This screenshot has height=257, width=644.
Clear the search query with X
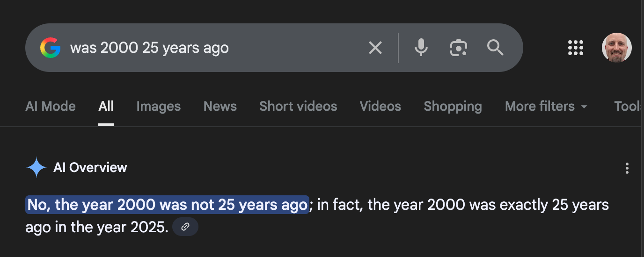coord(375,48)
